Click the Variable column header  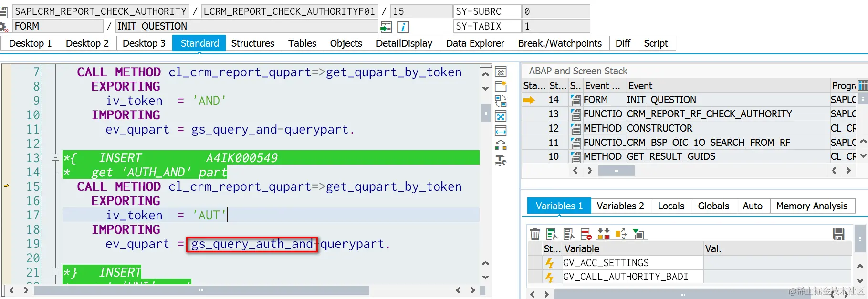pos(632,249)
